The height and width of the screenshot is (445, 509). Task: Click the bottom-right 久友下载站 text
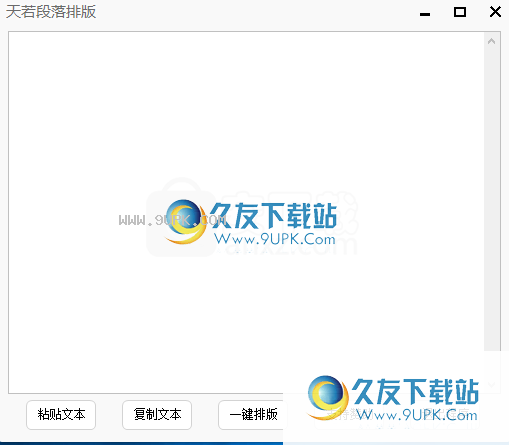coord(415,392)
